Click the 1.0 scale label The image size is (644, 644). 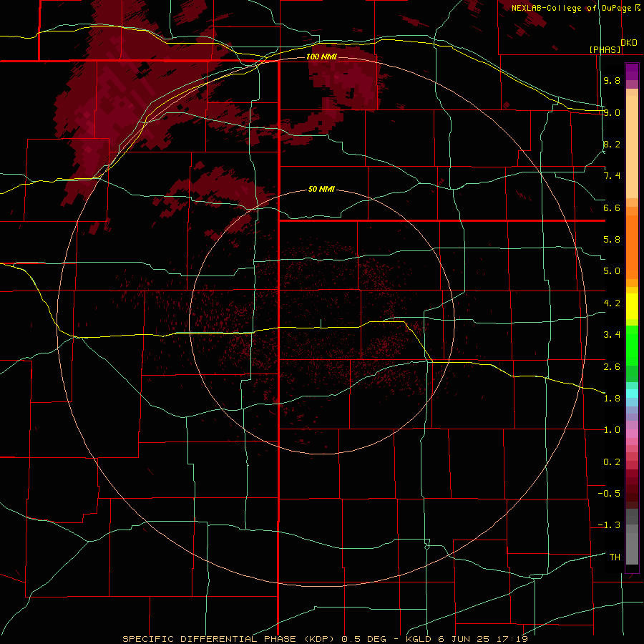pyautogui.click(x=612, y=430)
